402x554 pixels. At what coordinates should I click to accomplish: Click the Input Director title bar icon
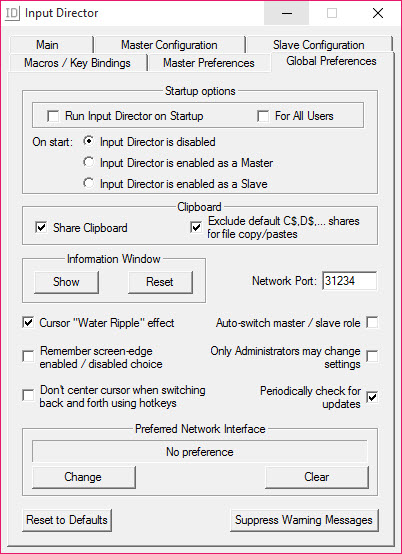click(12, 13)
